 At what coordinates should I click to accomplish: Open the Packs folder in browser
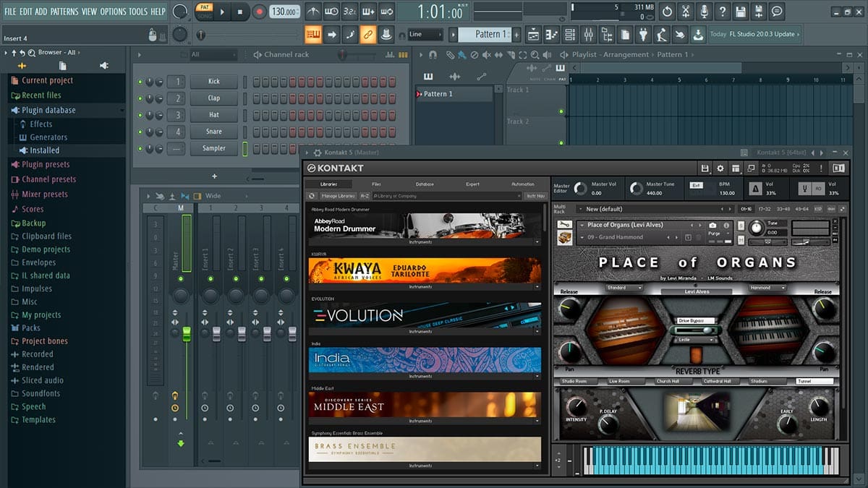pyautogui.click(x=31, y=328)
